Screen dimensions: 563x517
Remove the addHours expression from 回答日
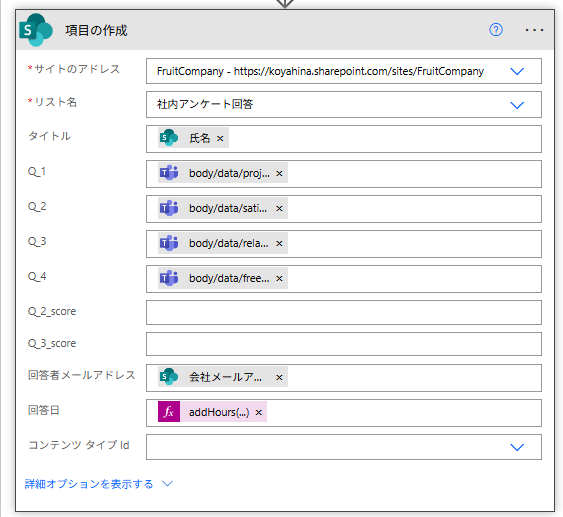pos(259,413)
